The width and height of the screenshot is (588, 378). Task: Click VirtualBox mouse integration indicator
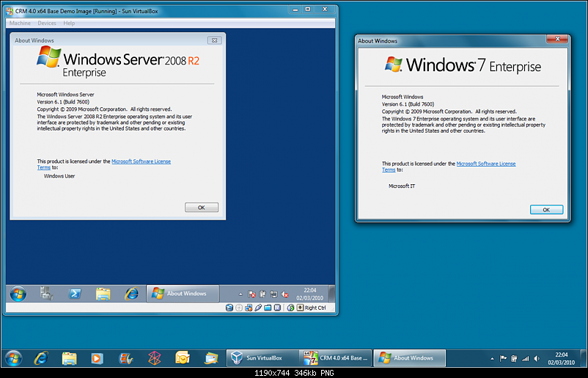290,308
